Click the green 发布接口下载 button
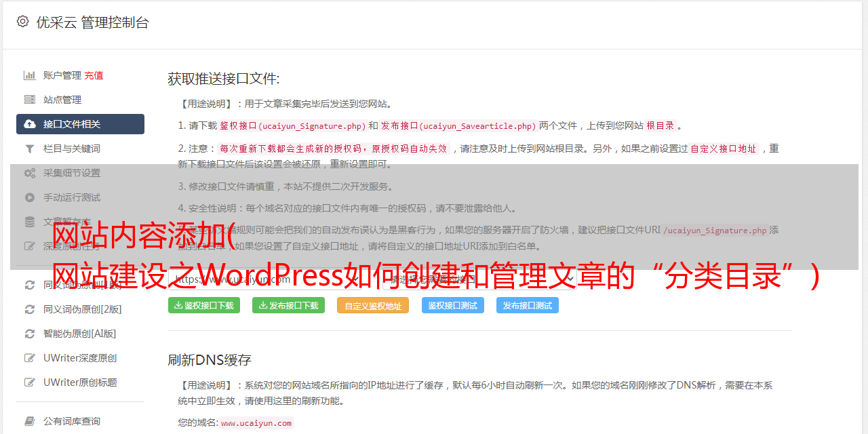This screenshot has height=434, width=868. tap(288, 305)
